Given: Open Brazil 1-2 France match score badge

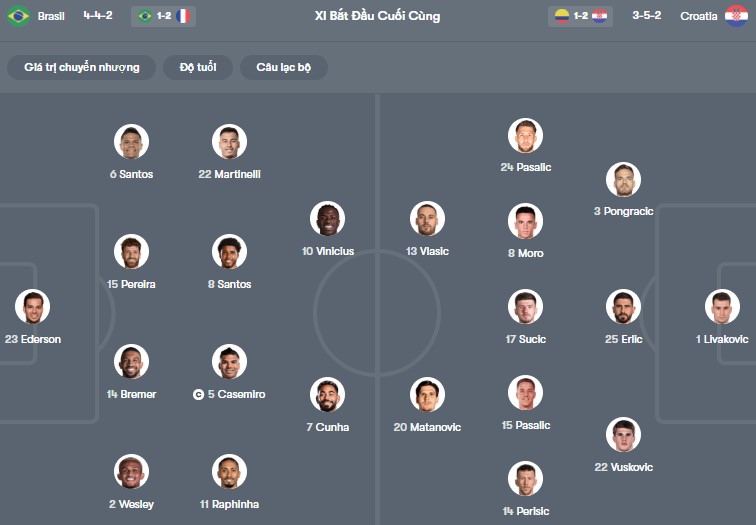Looking at the screenshot, I should [x=163, y=16].
